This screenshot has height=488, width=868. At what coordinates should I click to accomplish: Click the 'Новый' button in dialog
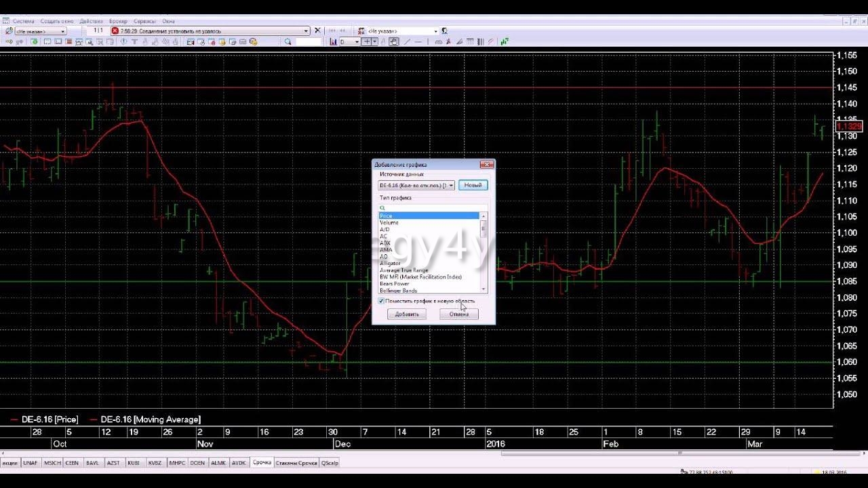tap(473, 185)
